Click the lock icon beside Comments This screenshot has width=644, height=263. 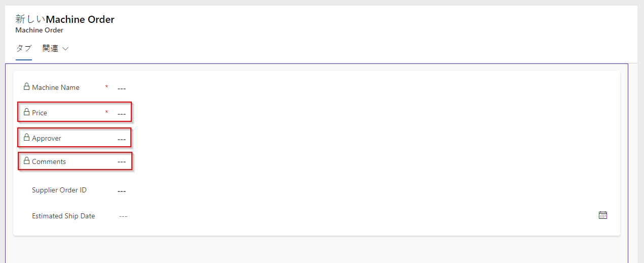(x=26, y=161)
